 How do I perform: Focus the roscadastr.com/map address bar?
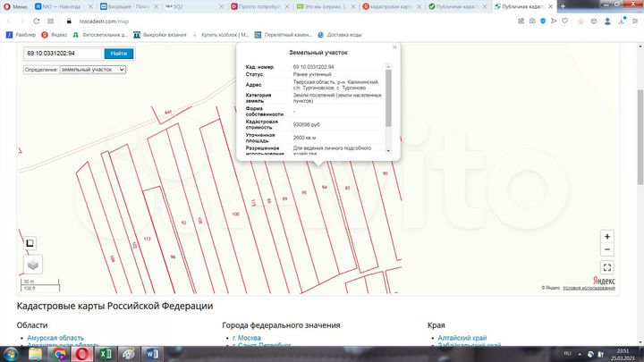click(104, 21)
